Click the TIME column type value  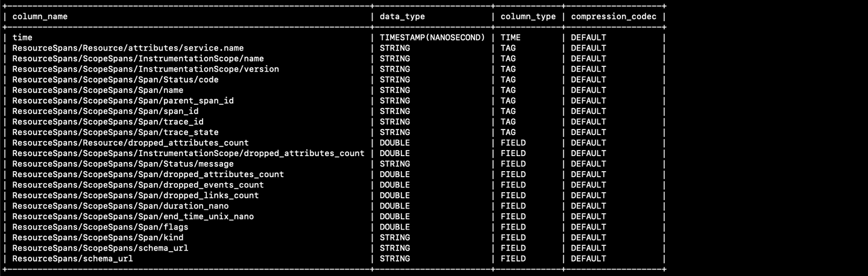coord(510,37)
